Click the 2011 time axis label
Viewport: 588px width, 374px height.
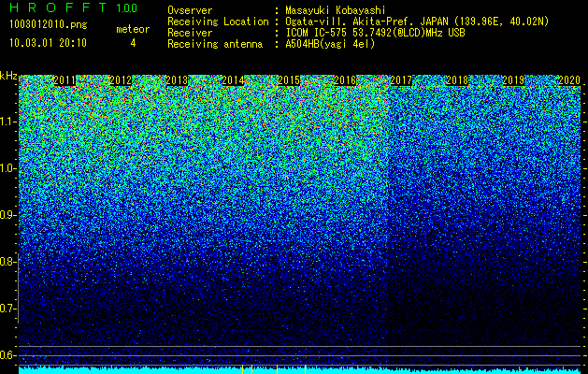point(65,80)
